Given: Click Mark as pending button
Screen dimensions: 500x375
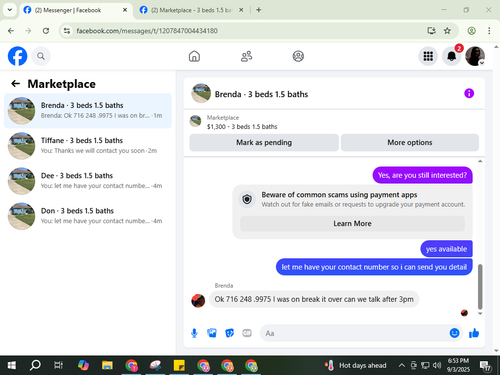Looking at the screenshot, I should click(x=264, y=143).
